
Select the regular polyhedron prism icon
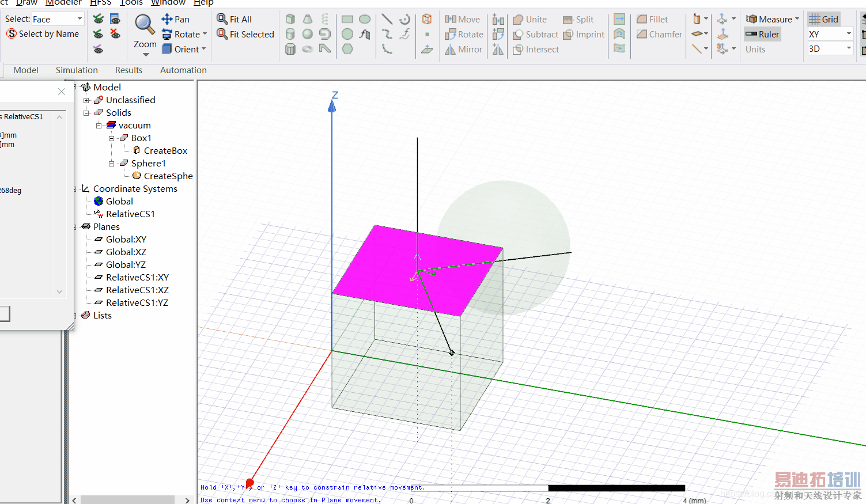290,49
